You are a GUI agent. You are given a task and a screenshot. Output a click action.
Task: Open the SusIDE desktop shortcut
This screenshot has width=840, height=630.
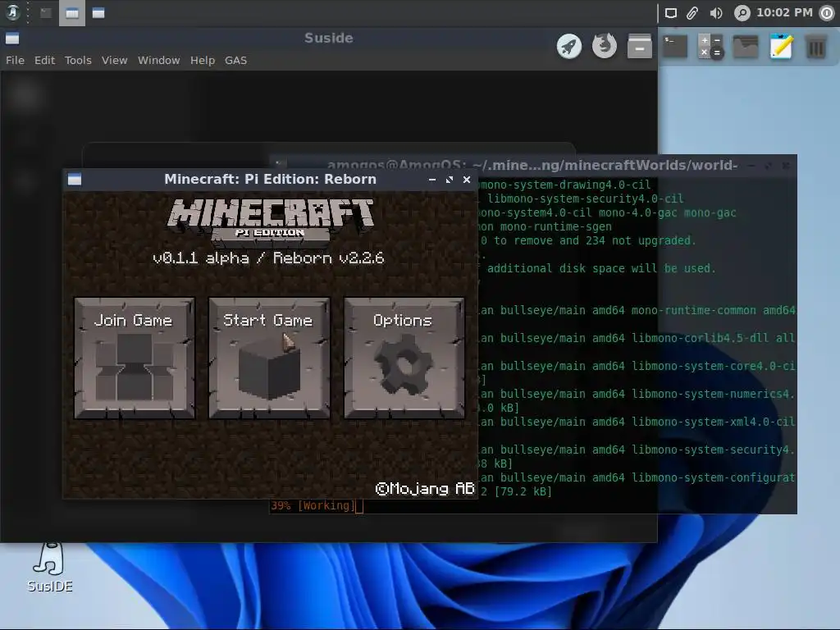(x=50, y=568)
